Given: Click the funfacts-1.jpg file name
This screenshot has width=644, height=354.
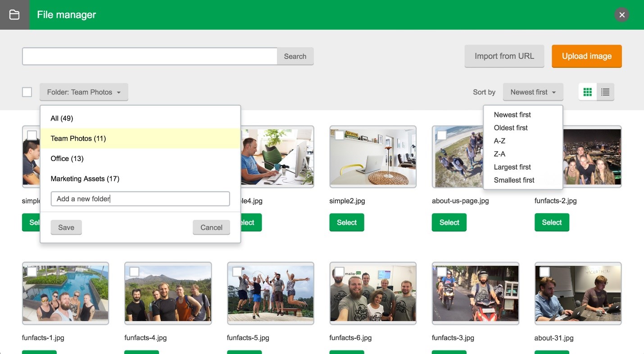Looking at the screenshot, I should [43, 338].
